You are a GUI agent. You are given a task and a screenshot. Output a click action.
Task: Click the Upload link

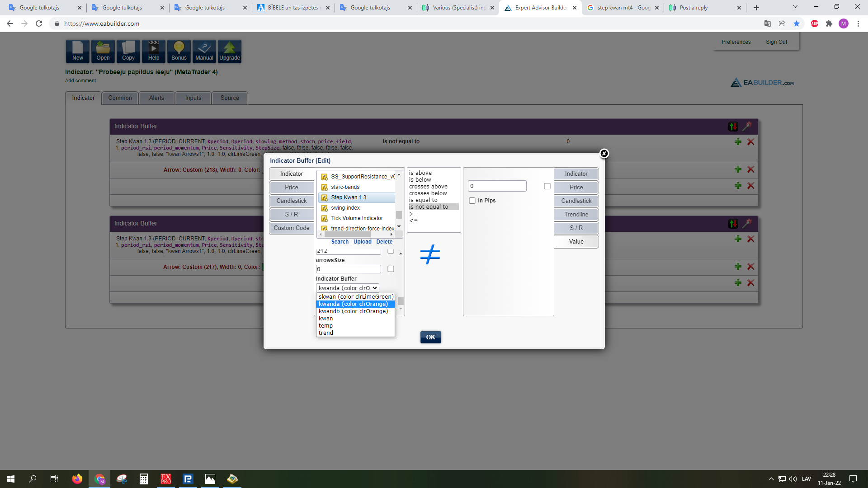(362, 242)
